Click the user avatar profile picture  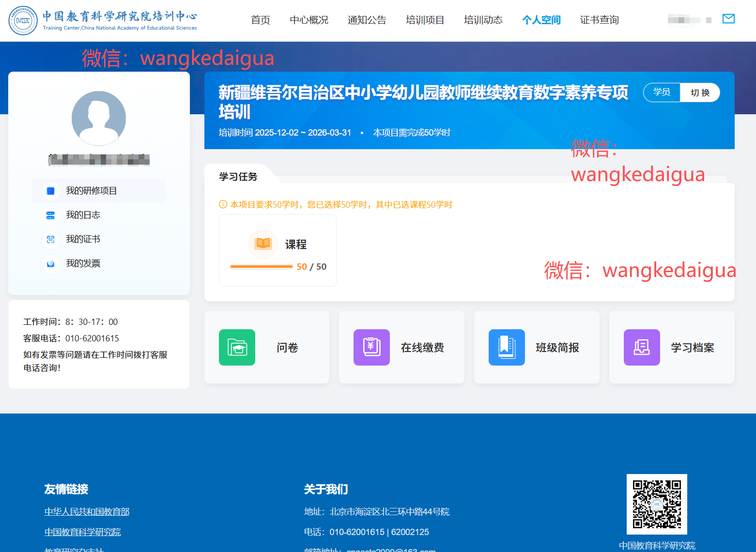tap(99, 118)
